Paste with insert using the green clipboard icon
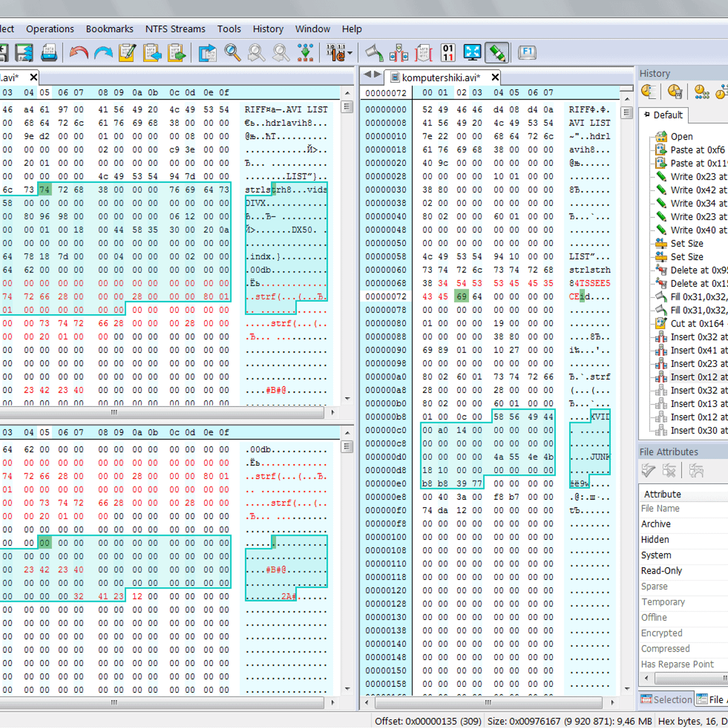This screenshot has height=728, width=728. click(x=177, y=53)
